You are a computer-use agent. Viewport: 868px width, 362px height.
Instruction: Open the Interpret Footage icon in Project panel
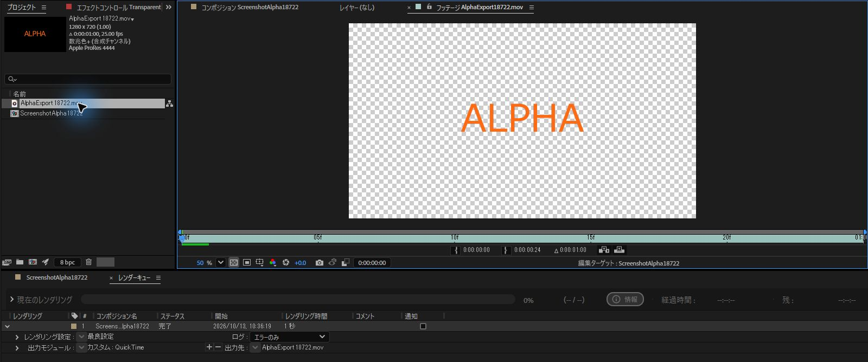coord(7,262)
